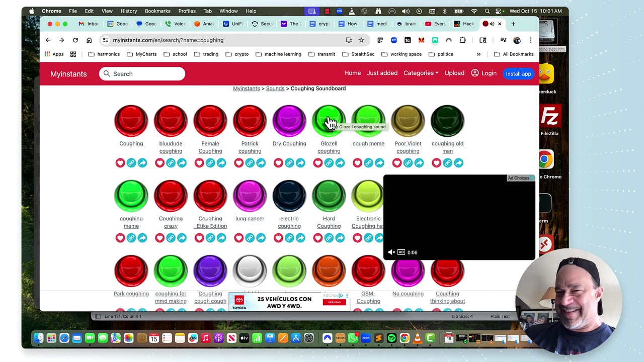
Task: Switch to the UniFi tab
Action: click(233, 24)
